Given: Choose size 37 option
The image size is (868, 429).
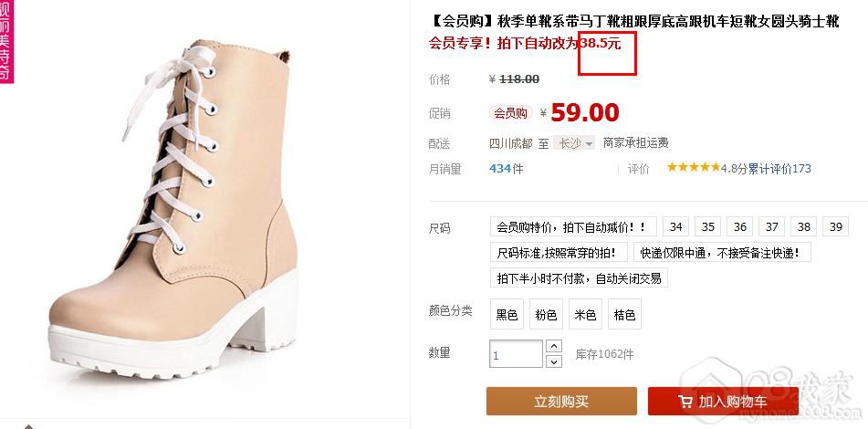Looking at the screenshot, I should click(771, 227).
